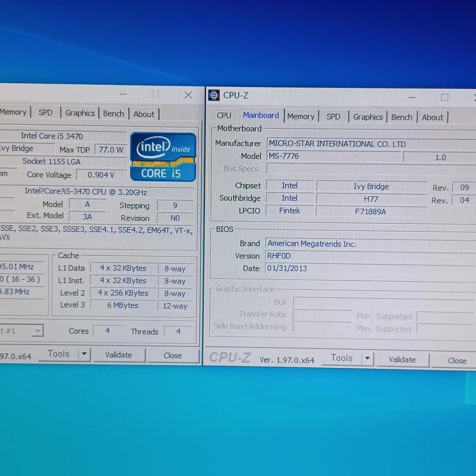
Task: Select the Bench tab in the right window
Action: pyautogui.click(x=402, y=117)
